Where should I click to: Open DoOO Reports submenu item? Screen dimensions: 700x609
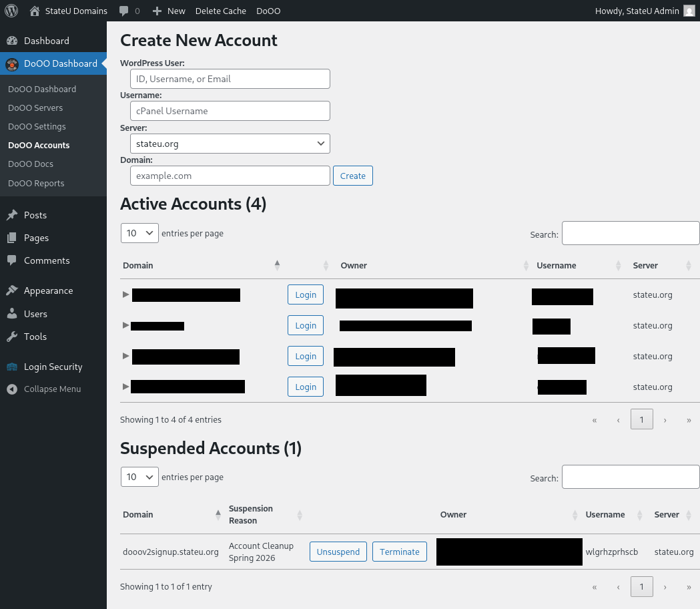pyautogui.click(x=36, y=183)
